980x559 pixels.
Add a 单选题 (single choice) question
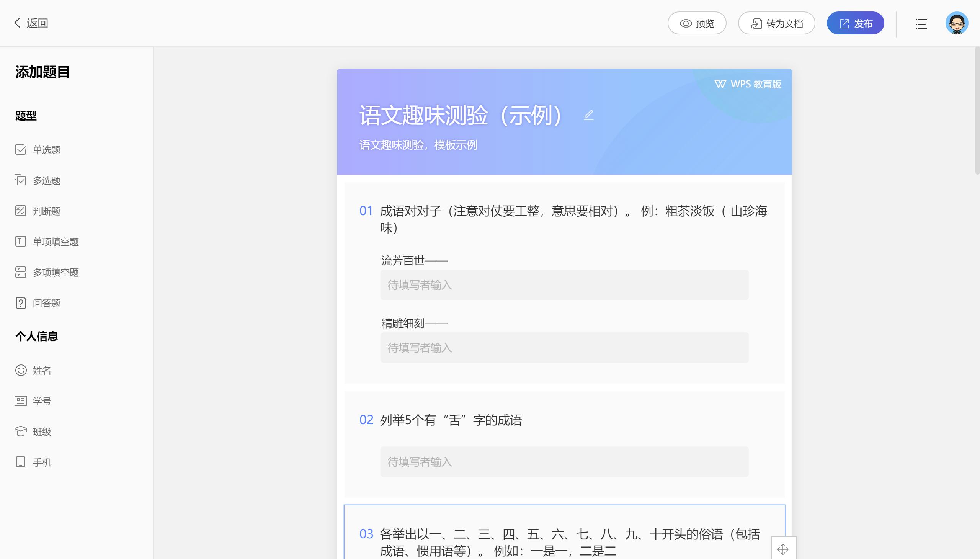(46, 150)
